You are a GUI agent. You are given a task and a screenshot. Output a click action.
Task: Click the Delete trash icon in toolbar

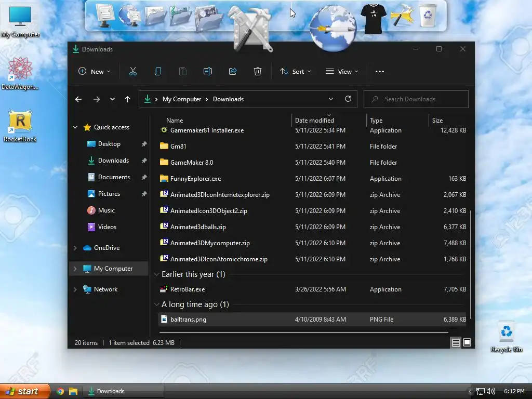pos(258,71)
